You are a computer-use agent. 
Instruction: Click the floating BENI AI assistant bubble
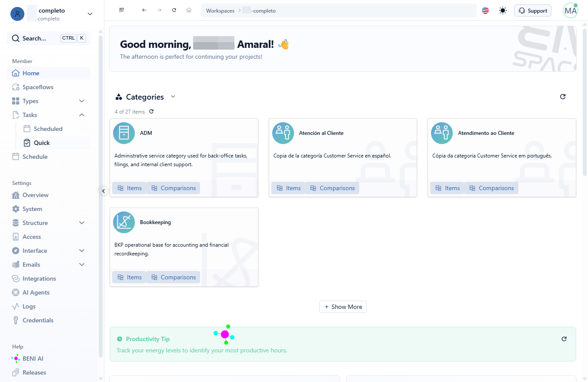click(225, 334)
